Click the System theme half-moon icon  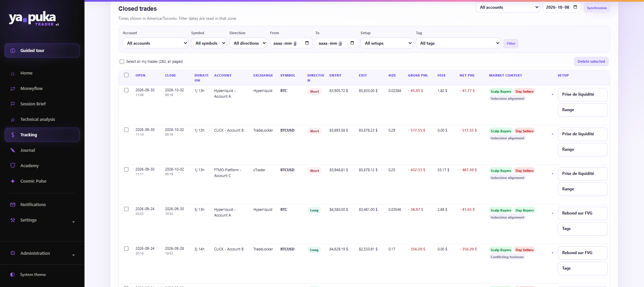(12, 275)
